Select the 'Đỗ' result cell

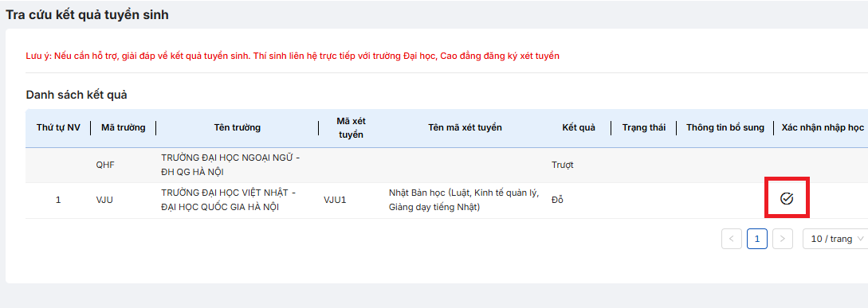tap(557, 201)
